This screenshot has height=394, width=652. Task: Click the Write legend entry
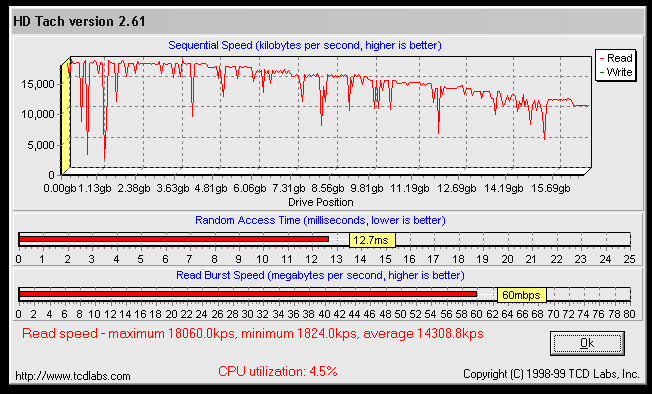[616, 72]
